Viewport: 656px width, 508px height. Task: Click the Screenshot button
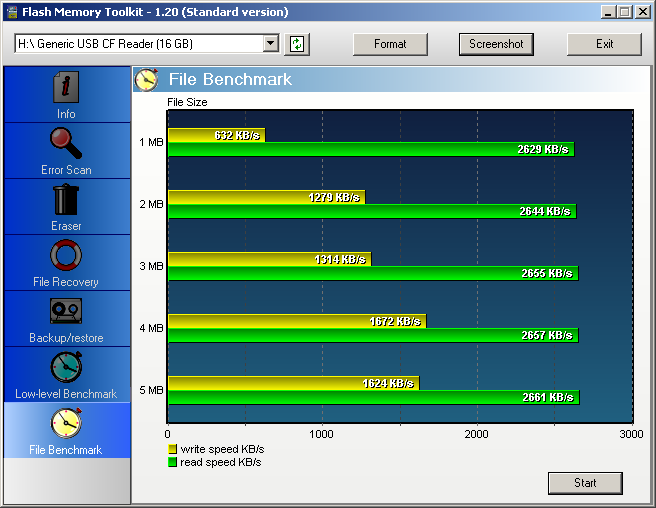click(496, 44)
